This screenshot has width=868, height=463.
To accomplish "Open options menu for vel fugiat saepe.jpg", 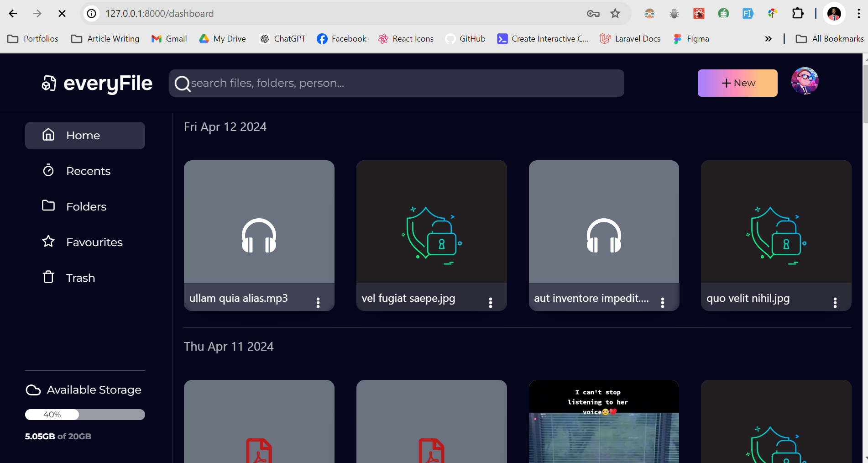I will tap(491, 302).
